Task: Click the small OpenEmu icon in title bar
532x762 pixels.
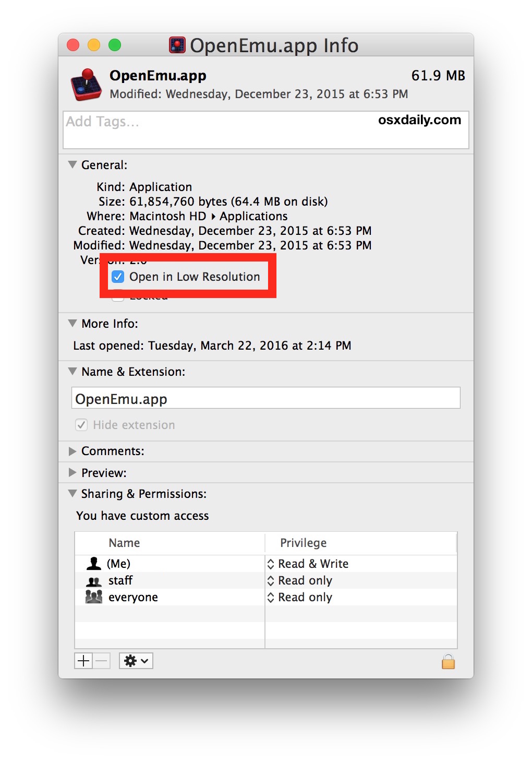Action: (177, 45)
